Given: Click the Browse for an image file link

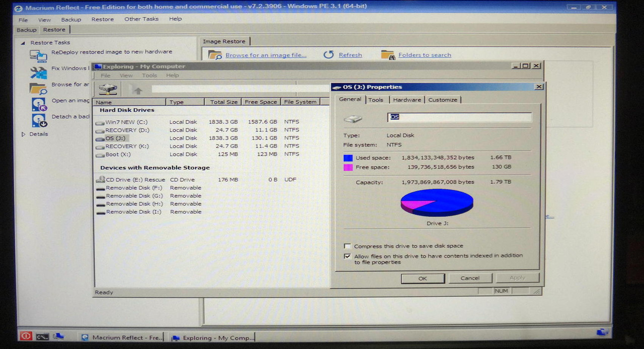Looking at the screenshot, I should click(266, 55).
